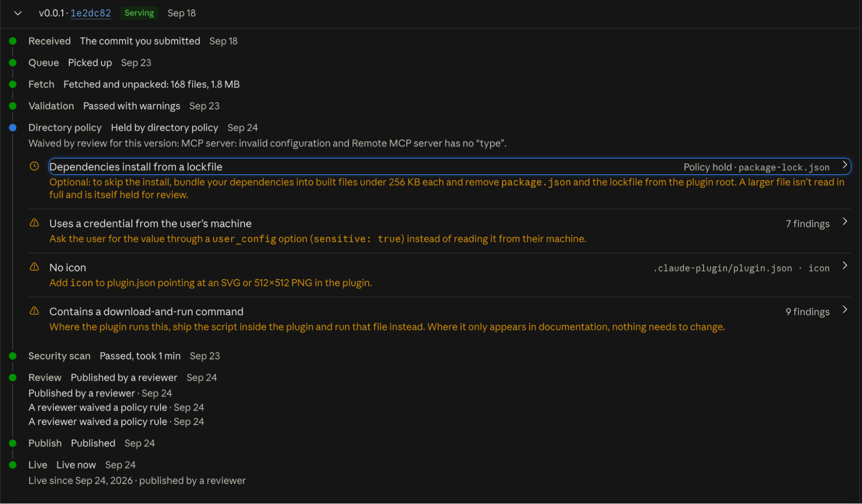Click the green Security scan status dot
This screenshot has width=862, height=504.
click(x=13, y=356)
